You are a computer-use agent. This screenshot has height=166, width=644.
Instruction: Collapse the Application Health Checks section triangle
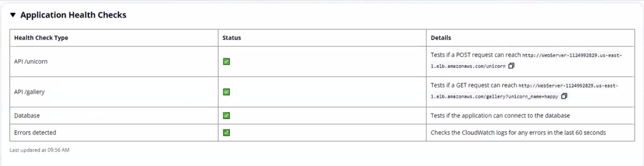(13, 15)
